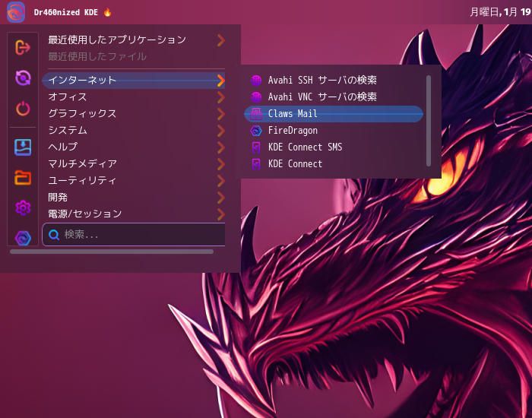Launch Avahi SSH サーバの検索

tap(334, 81)
